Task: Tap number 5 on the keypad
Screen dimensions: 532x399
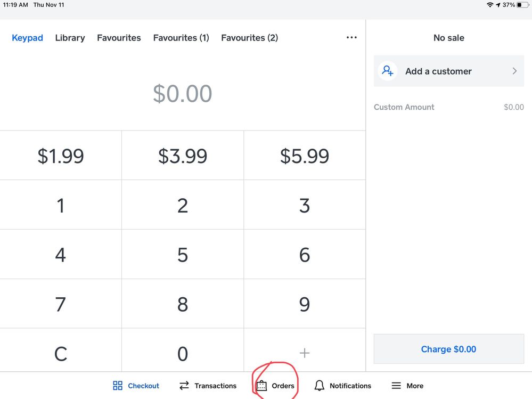Action: pyautogui.click(x=183, y=255)
